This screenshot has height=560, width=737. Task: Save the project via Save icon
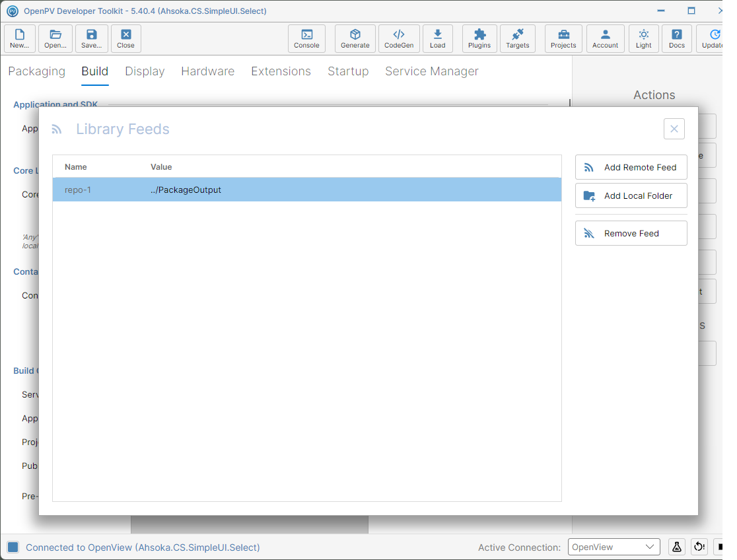click(x=92, y=38)
